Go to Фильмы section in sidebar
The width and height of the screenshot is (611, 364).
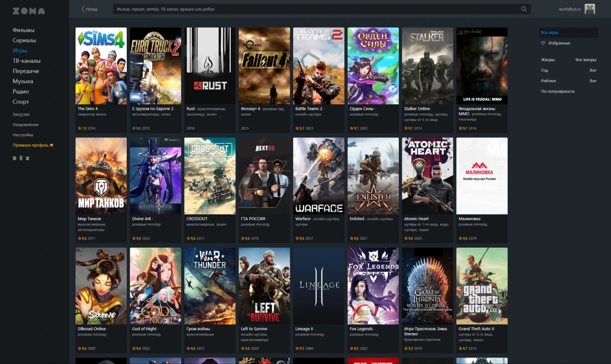[24, 30]
